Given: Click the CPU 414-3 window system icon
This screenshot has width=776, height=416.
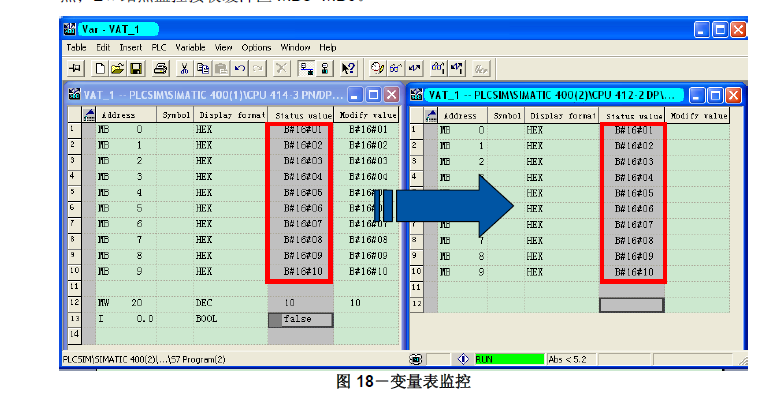Looking at the screenshot, I should [x=75, y=94].
